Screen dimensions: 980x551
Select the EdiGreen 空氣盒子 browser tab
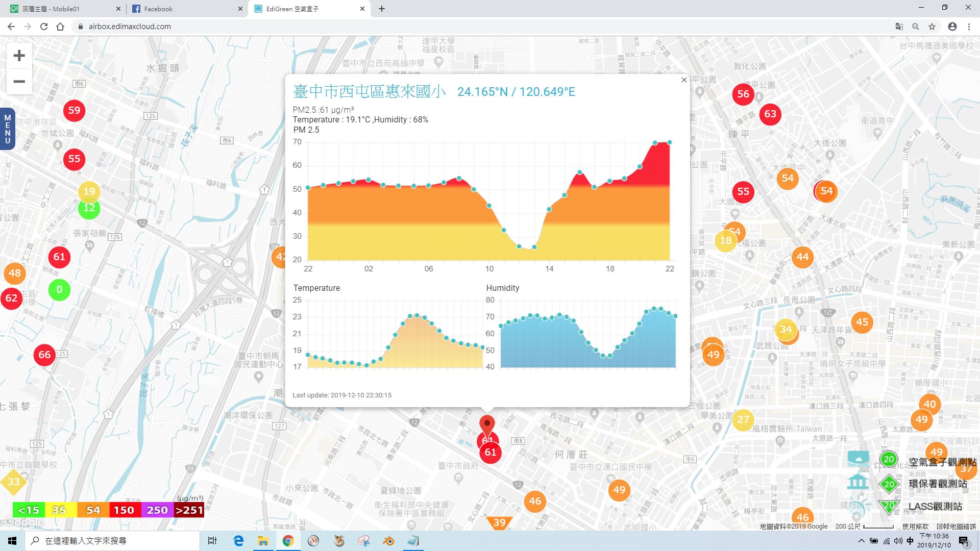click(x=309, y=9)
